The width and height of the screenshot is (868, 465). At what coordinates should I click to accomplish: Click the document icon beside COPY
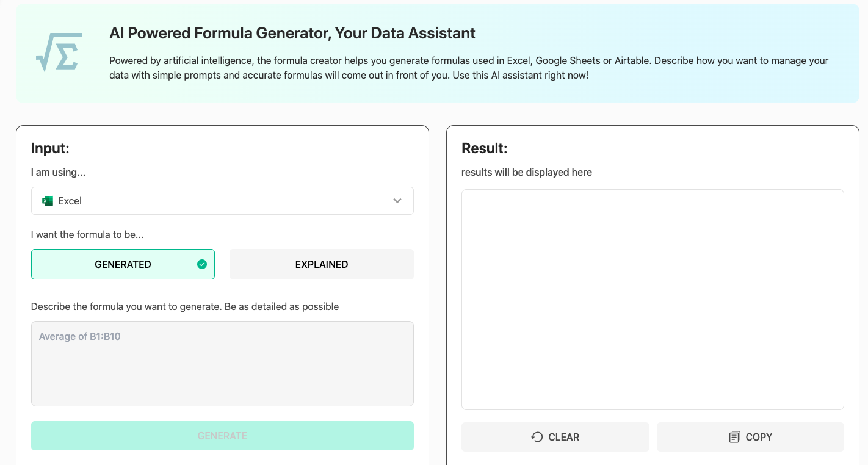pos(734,437)
